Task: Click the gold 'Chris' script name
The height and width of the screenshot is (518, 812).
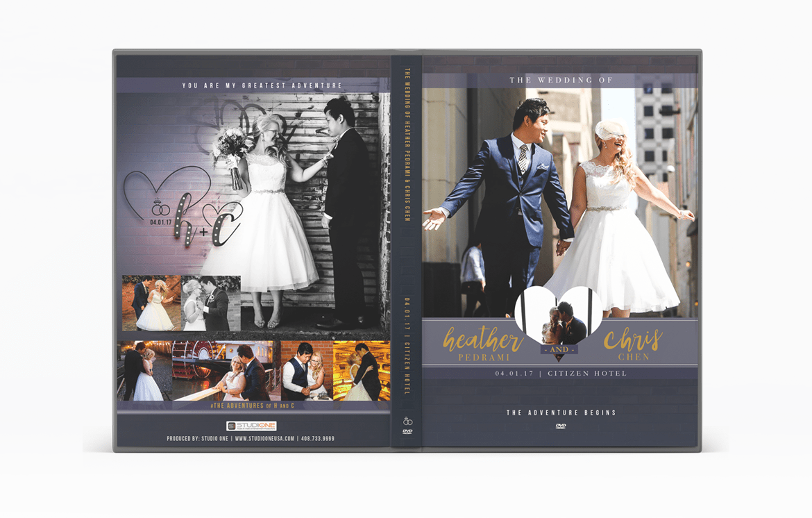Action: 634,340
